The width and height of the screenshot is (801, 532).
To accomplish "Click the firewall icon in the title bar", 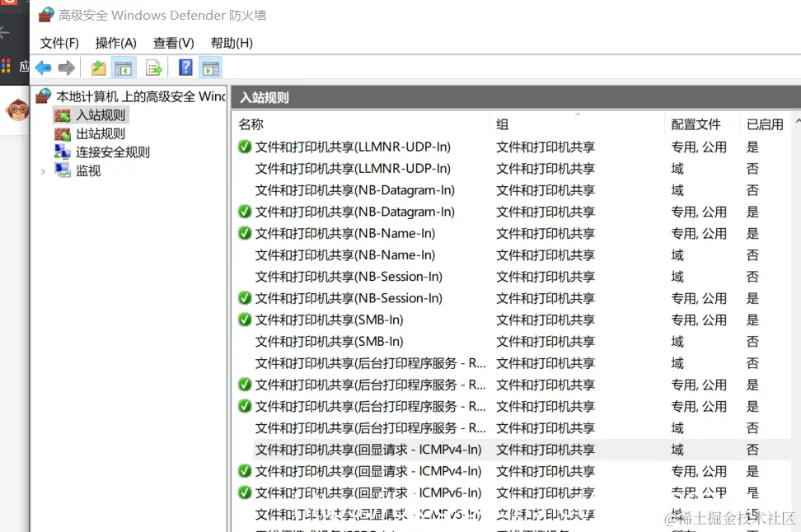I will (x=46, y=15).
